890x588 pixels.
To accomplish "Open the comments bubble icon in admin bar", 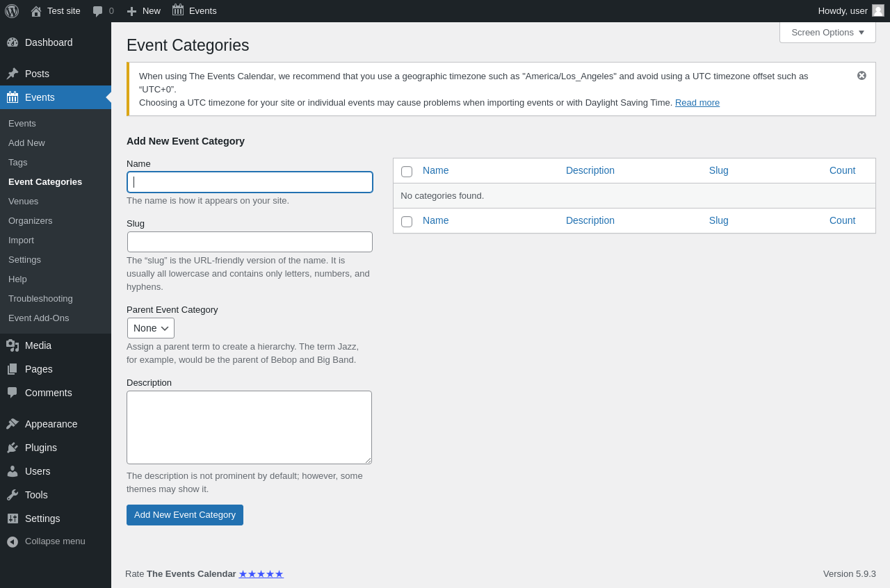I will coord(97,11).
